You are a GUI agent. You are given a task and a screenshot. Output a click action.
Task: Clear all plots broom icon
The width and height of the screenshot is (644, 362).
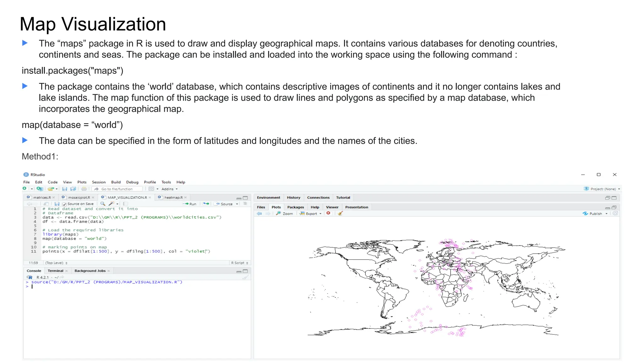[x=340, y=213]
